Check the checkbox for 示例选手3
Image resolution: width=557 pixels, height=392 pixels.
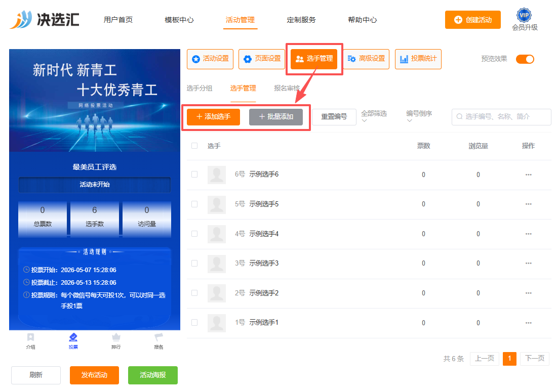coord(194,263)
